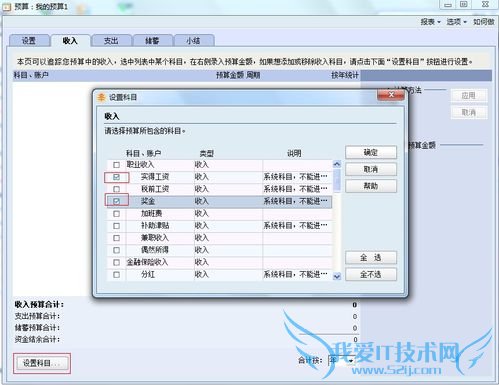Select the 兼职收入 row name
The height and width of the screenshot is (385, 499).
[155, 238]
